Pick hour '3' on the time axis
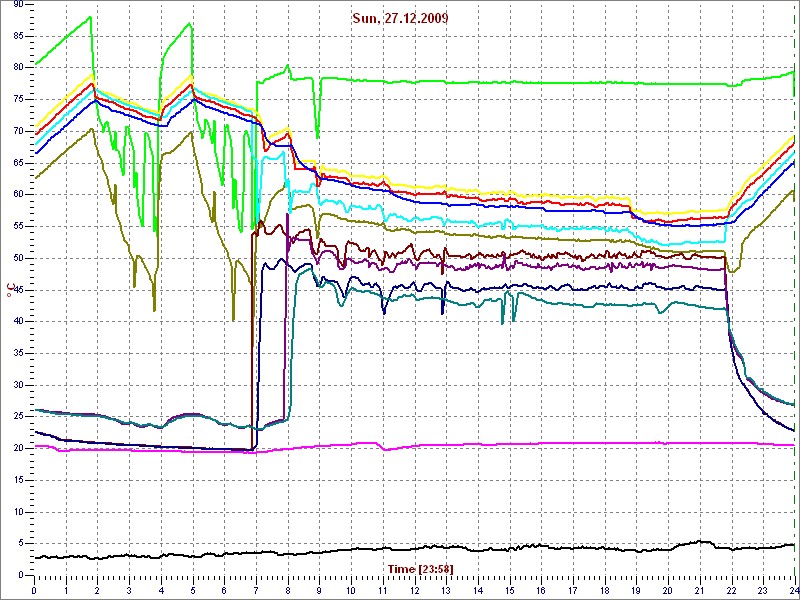The height and width of the screenshot is (600, 800). (129, 590)
